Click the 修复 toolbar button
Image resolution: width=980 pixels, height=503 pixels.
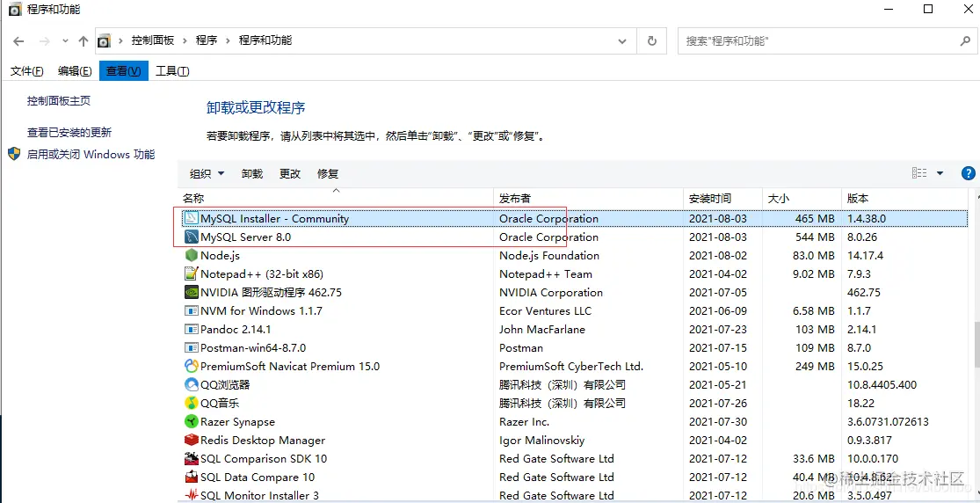click(328, 174)
